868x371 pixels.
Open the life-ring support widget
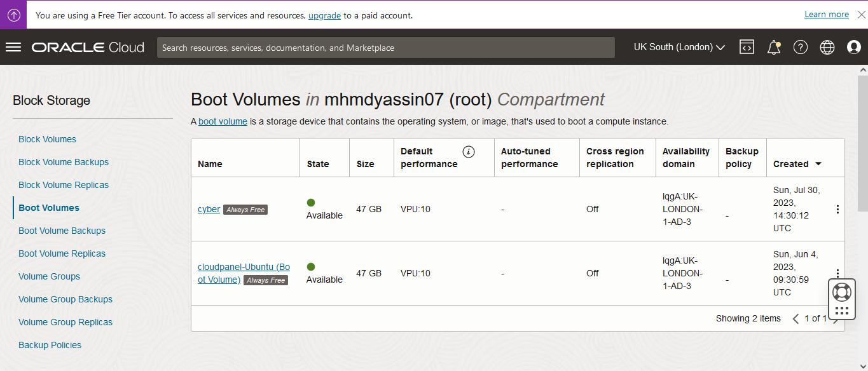point(841,292)
